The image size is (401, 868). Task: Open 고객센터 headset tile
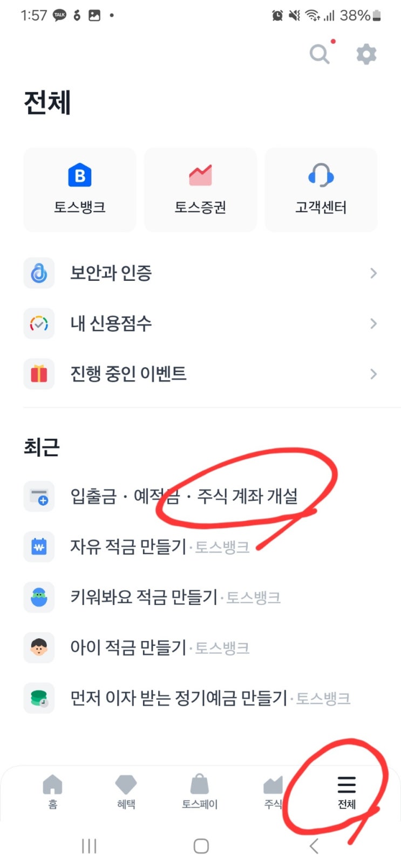click(321, 190)
